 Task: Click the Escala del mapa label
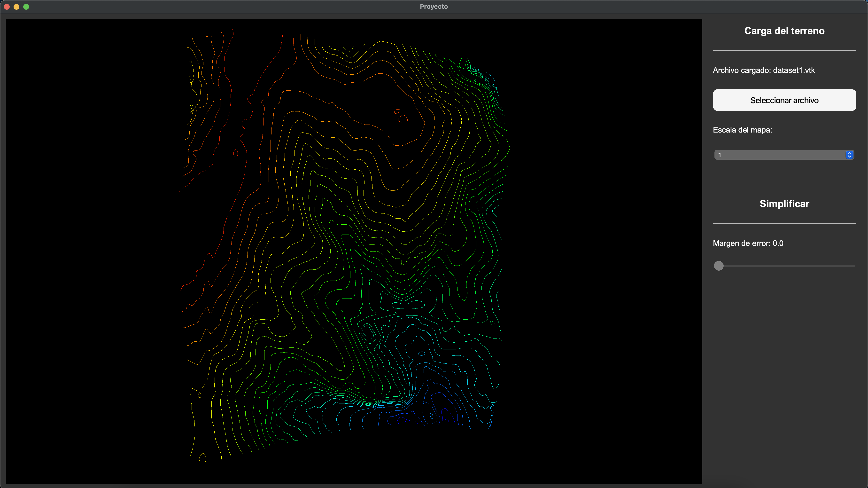pyautogui.click(x=742, y=130)
